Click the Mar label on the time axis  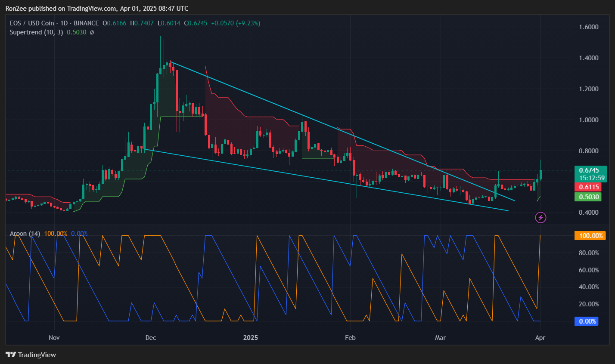440,338
